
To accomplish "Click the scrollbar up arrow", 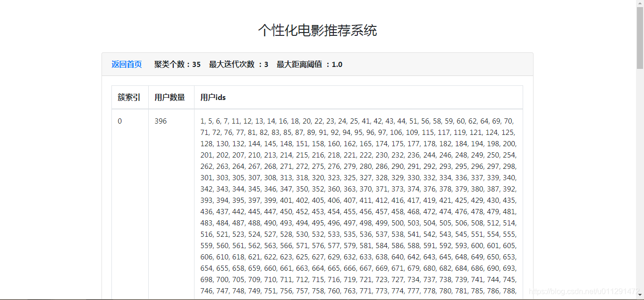I will (x=641, y=4).
